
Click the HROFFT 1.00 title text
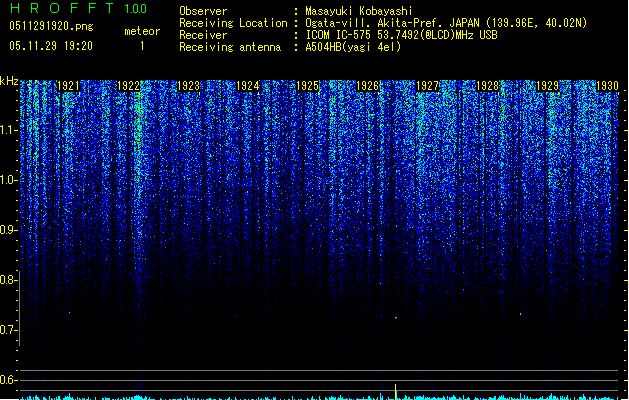[79, 8]
